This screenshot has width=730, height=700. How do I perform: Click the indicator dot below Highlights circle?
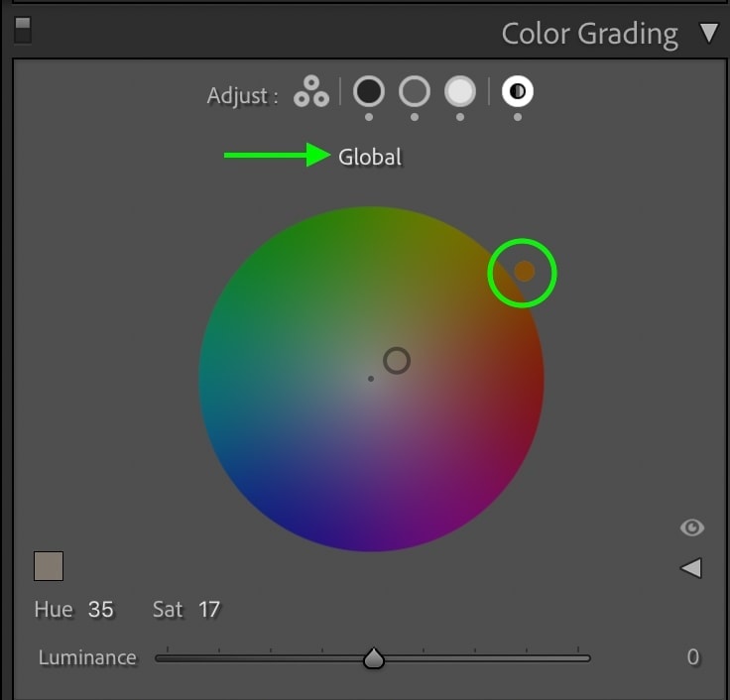tap(460, 117)
